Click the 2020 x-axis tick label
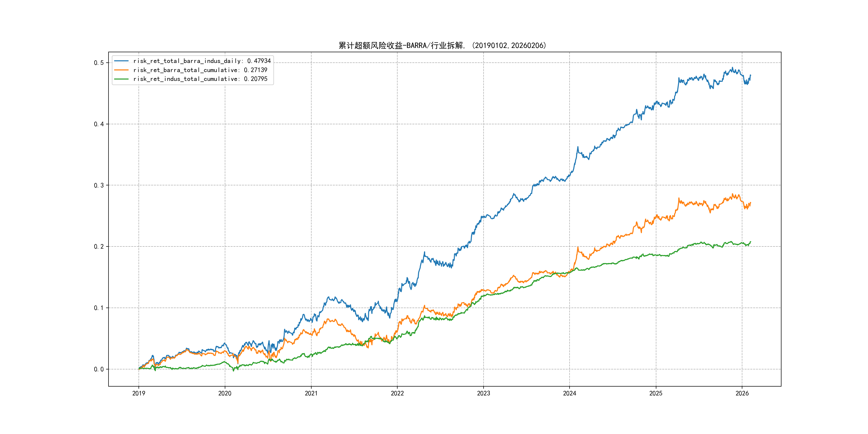868x434 pixels. 225,393
